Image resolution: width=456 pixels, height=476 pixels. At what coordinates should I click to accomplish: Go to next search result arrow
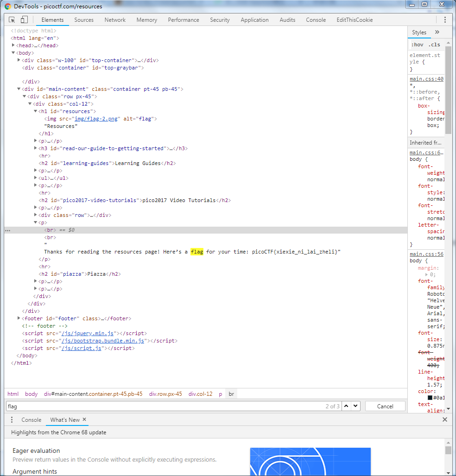(355, 406)
